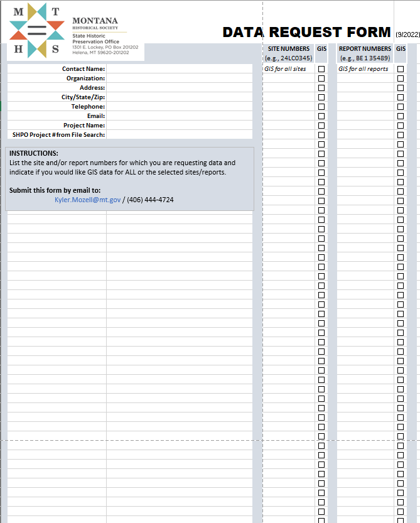Select the City/State/Zip entry cell

(x=179, y=97)
